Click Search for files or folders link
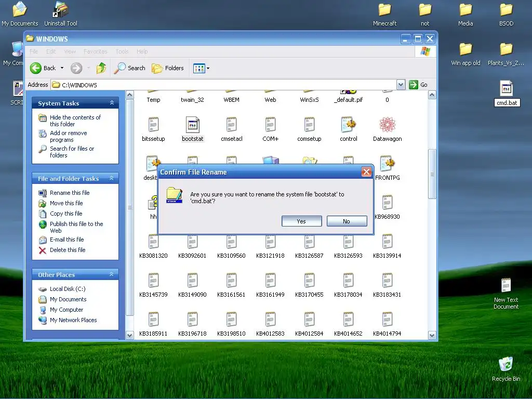This screenshot has width=532, height=399. tap(72, 152)
